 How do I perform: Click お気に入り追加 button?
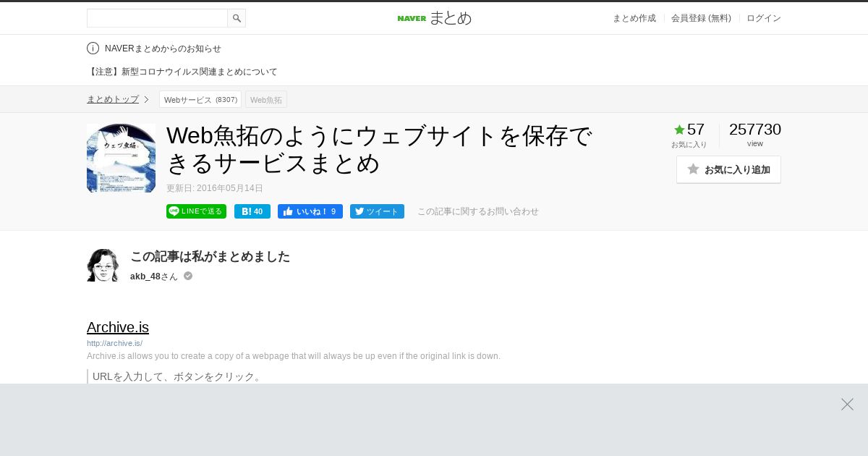[728, 169]
